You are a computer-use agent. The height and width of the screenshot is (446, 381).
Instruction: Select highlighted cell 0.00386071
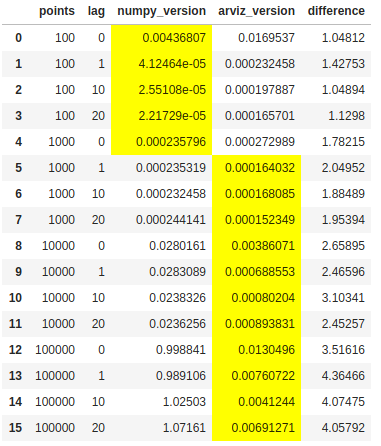[256, 246]
